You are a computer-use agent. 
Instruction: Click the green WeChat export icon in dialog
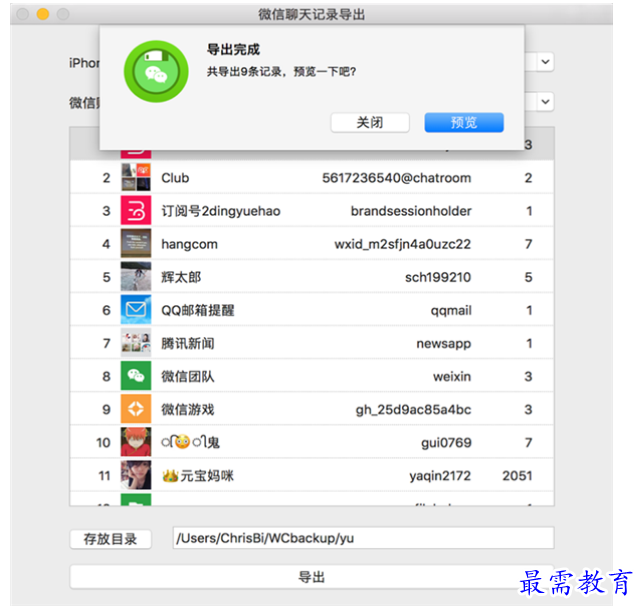156,72
